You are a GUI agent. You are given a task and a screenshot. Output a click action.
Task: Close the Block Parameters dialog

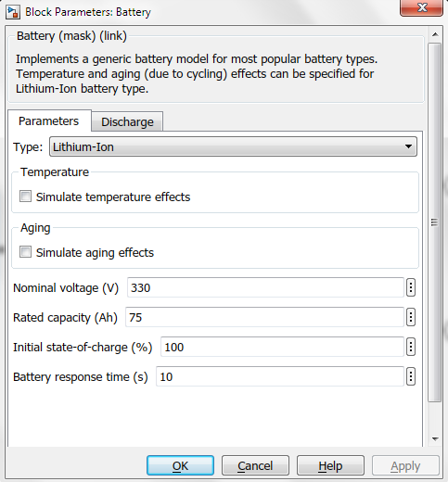click(x=422, y=7)
